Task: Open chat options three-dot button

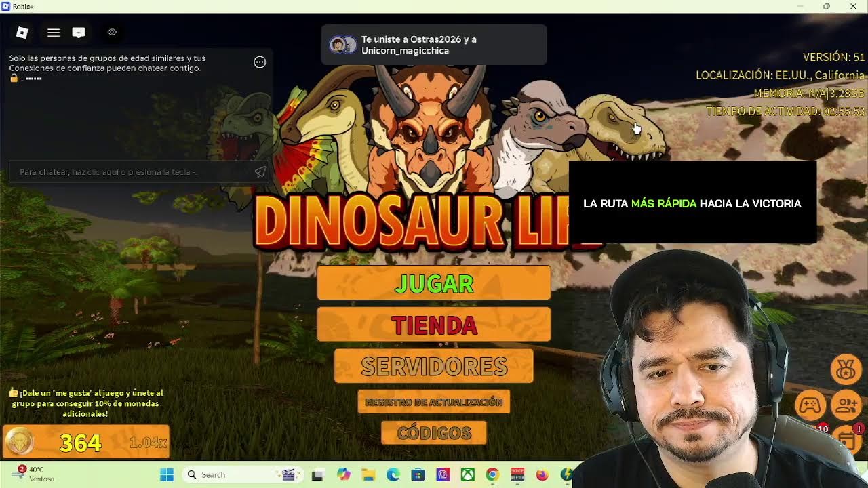Action: (260, 62)
